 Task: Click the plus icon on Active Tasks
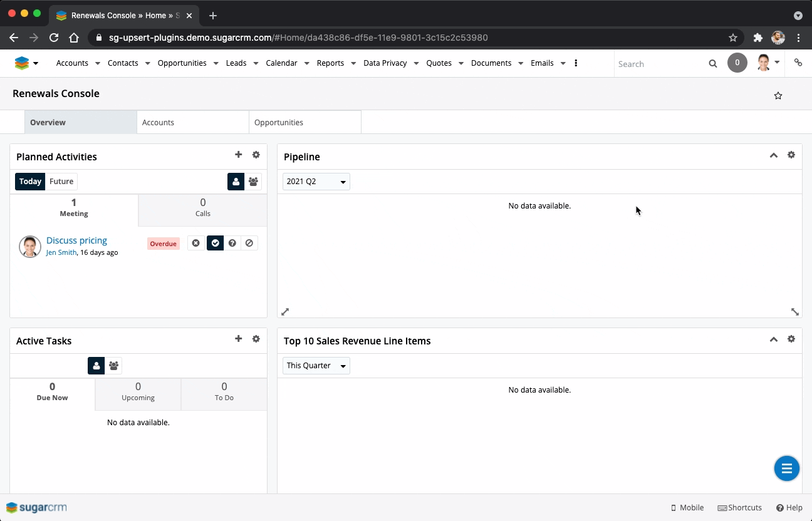[x=239, y=339]
